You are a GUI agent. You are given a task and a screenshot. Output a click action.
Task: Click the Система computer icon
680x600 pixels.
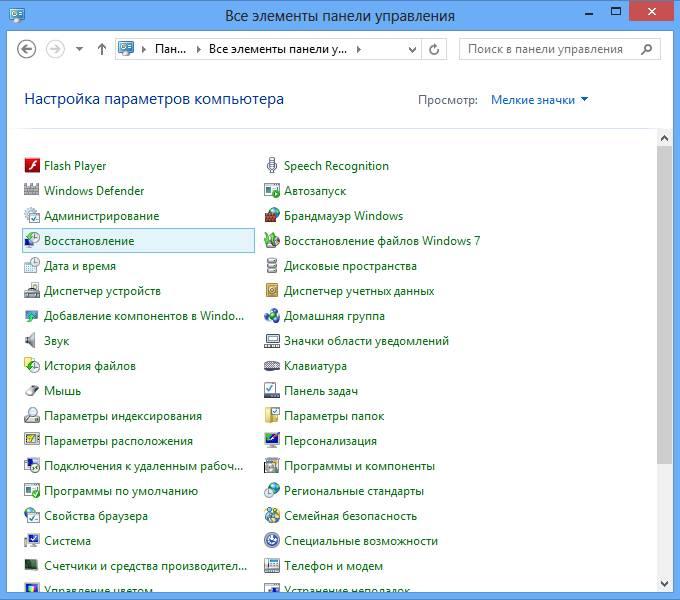coord(32,541)
